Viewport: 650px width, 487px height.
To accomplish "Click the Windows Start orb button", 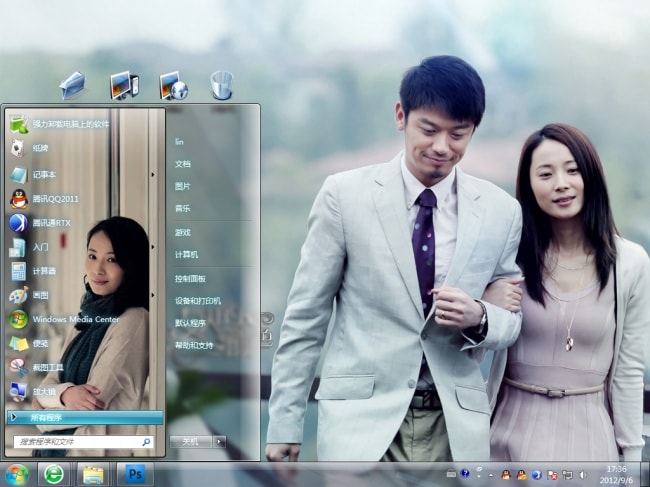I will coord(17,473).
